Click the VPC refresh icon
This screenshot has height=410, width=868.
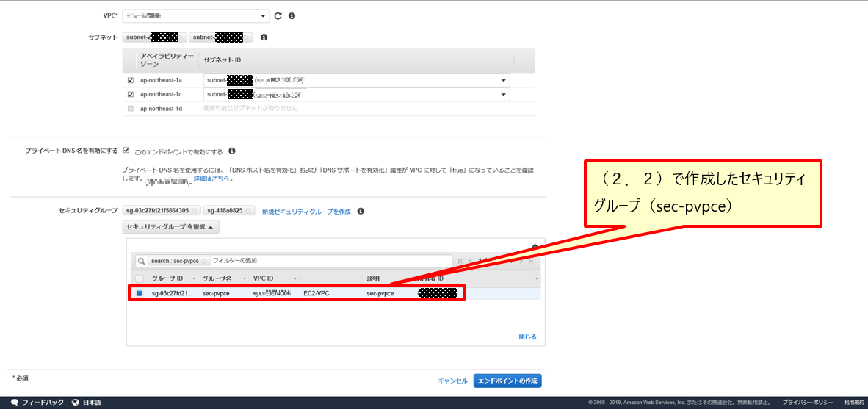(278, 15)
